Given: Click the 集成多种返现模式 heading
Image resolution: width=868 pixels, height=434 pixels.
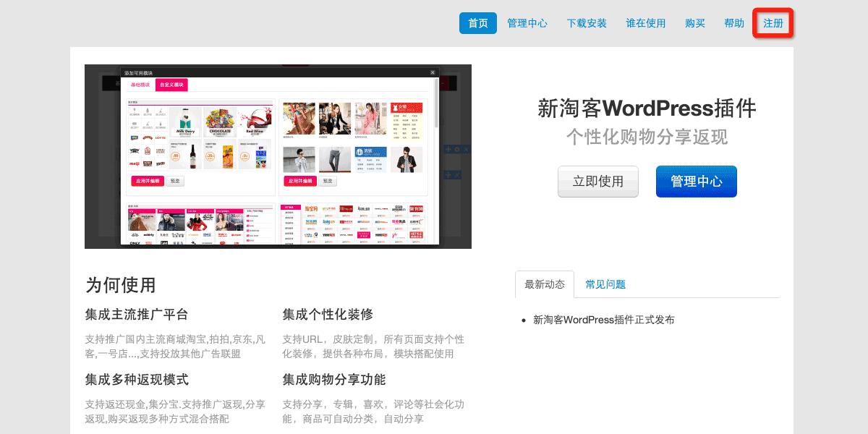Looking at the screenshot, I should point(137,380).
